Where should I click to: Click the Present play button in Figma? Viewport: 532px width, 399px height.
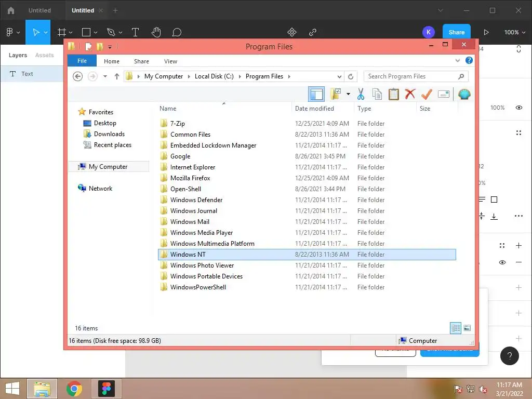[x=486, y=32]
